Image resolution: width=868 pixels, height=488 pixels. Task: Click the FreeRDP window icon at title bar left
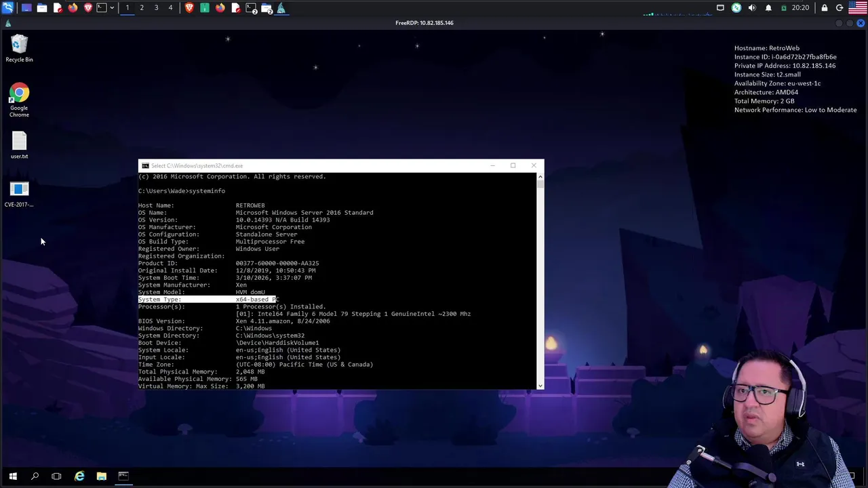[7, 23]
